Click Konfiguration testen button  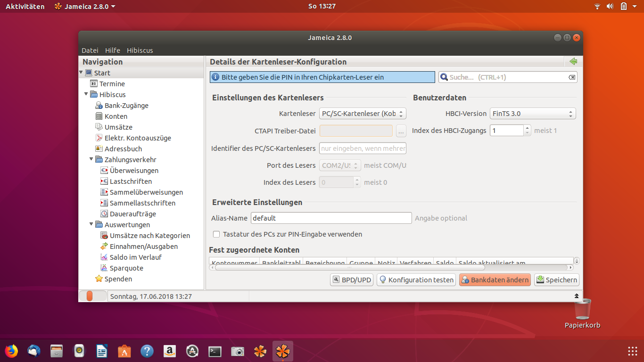click(416, 280)
